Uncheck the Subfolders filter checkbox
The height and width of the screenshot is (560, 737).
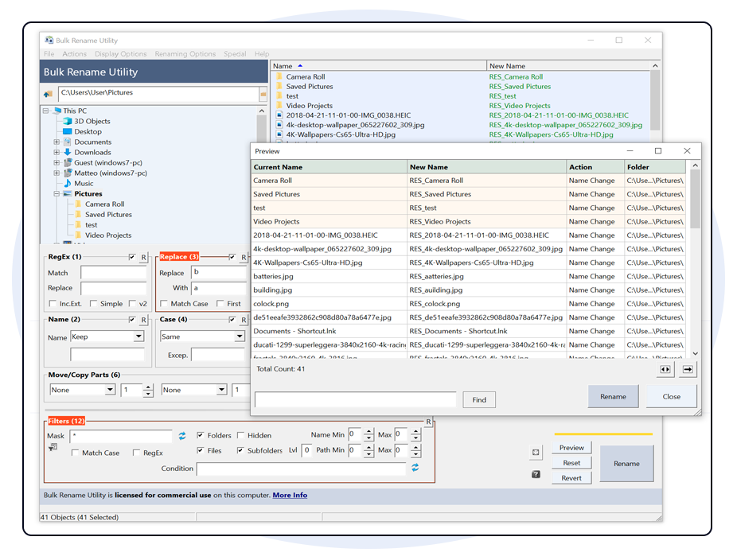tap(240, 450)
